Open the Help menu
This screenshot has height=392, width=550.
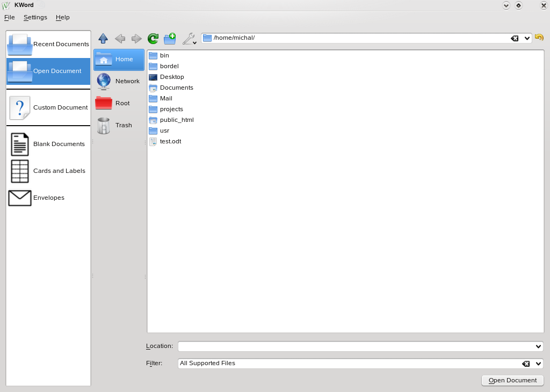coord(62,17)
